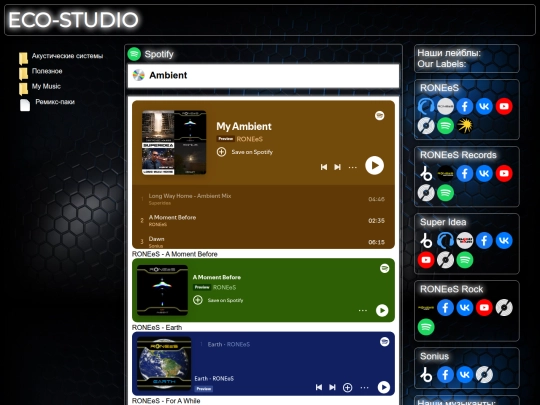The height and width of the screenshot is (405, 540).
Task: Open Sonius vinyl disc icon
Action: click(484, 375)
